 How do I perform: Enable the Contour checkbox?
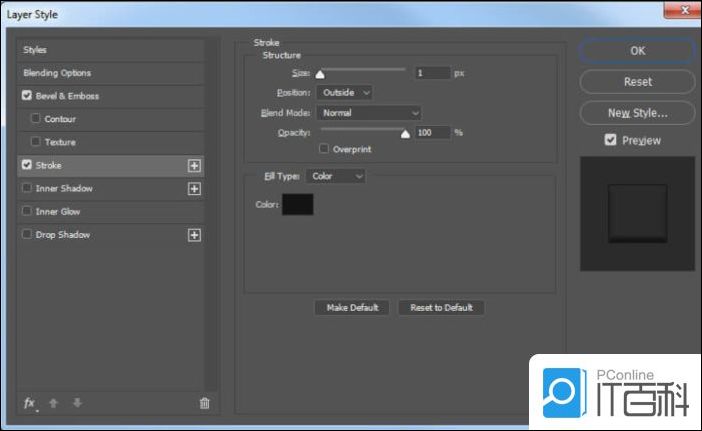click(35, 118)
